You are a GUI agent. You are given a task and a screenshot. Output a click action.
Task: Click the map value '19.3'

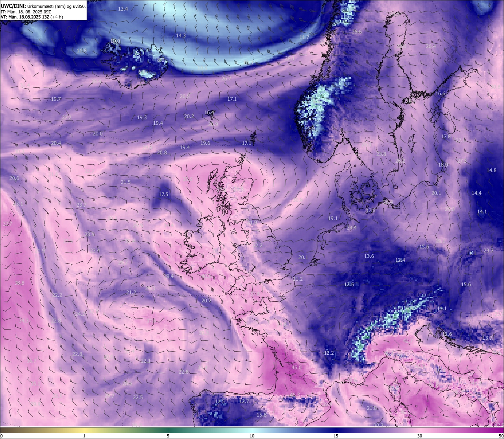click(x=142, y=117)
